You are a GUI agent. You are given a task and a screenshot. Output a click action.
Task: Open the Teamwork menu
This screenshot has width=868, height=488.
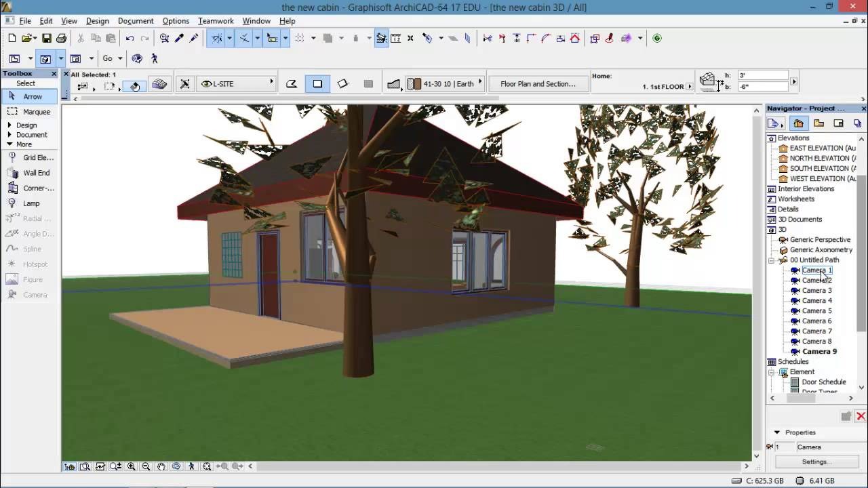point(216,21)
